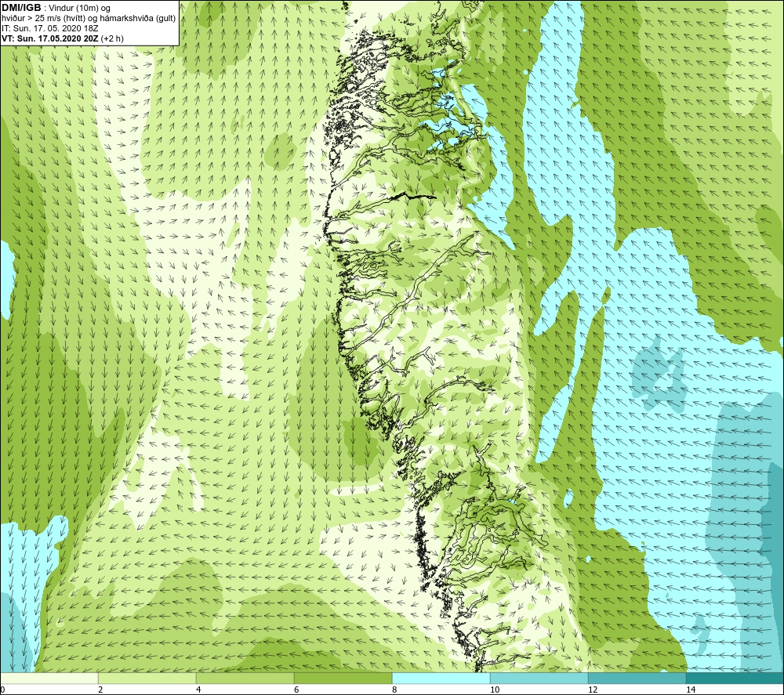Select the 8–10 m/s light cyan swatch
Screen dimensions: 784x695
pos(441,678)
